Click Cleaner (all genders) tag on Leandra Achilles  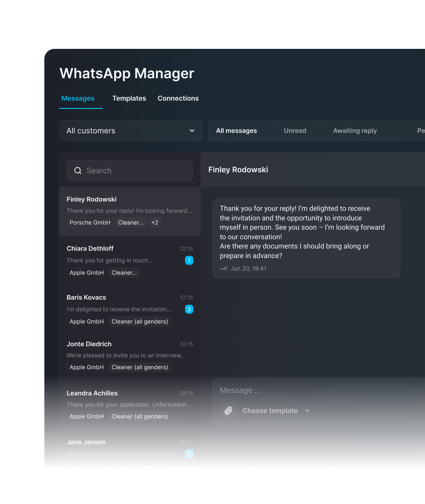pyautogui.click(x=140, y=416)
